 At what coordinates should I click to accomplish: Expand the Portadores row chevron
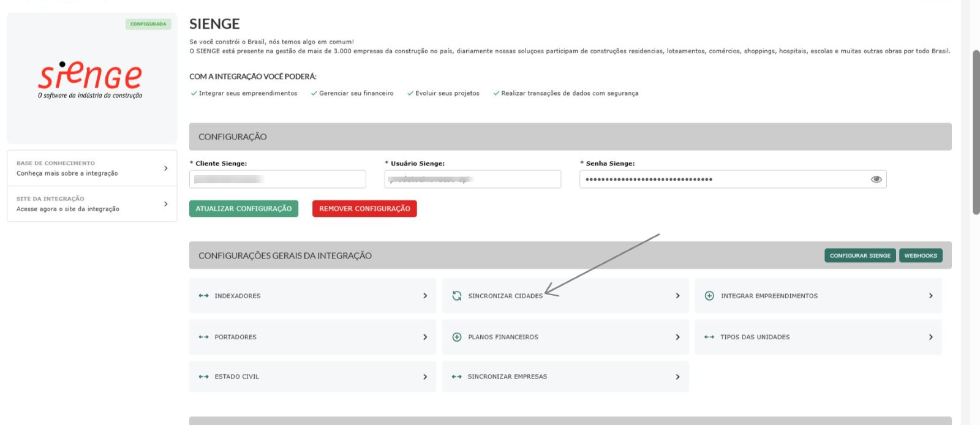[x=425, y=337]
